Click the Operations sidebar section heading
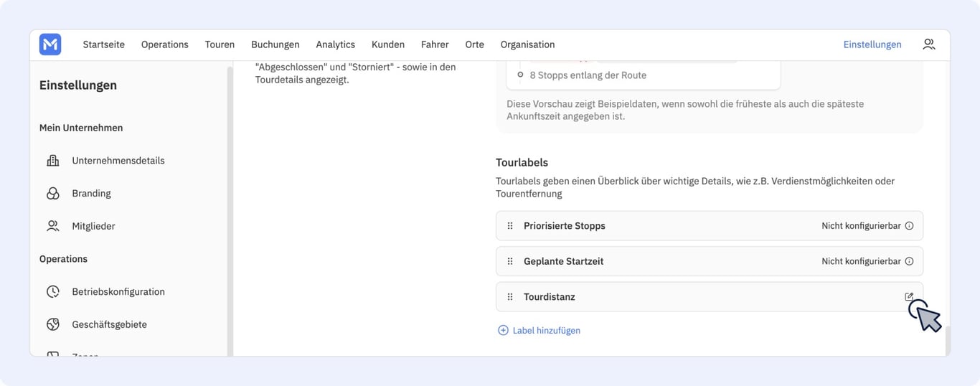This screenshot has width=980, height=386. [63, 259]
